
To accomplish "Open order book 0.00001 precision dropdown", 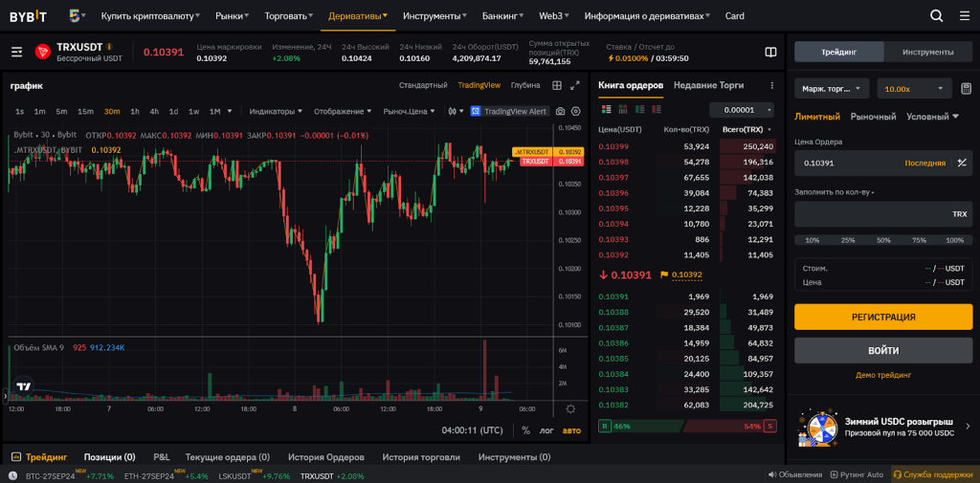I will [741, 110].
